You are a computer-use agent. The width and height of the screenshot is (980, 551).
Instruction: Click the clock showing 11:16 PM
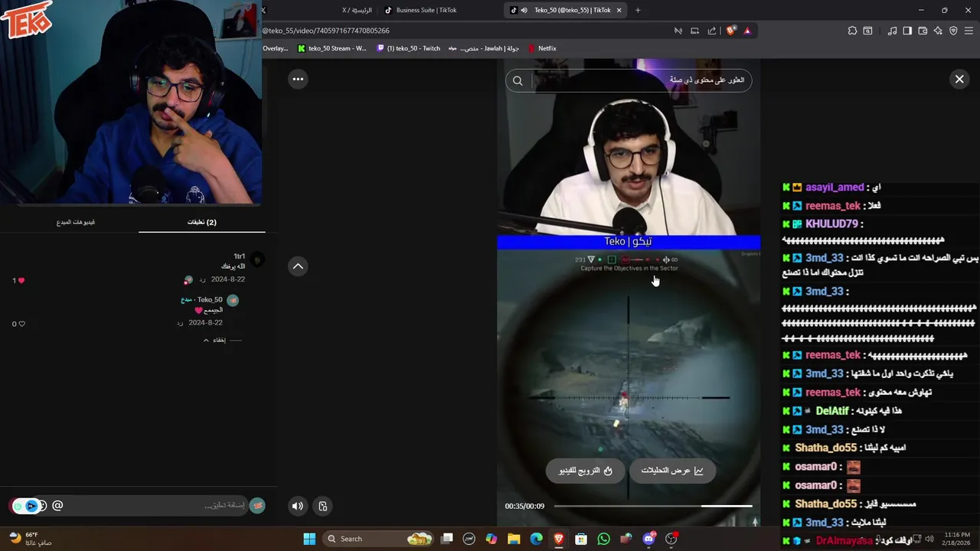[x=957, y=539]
